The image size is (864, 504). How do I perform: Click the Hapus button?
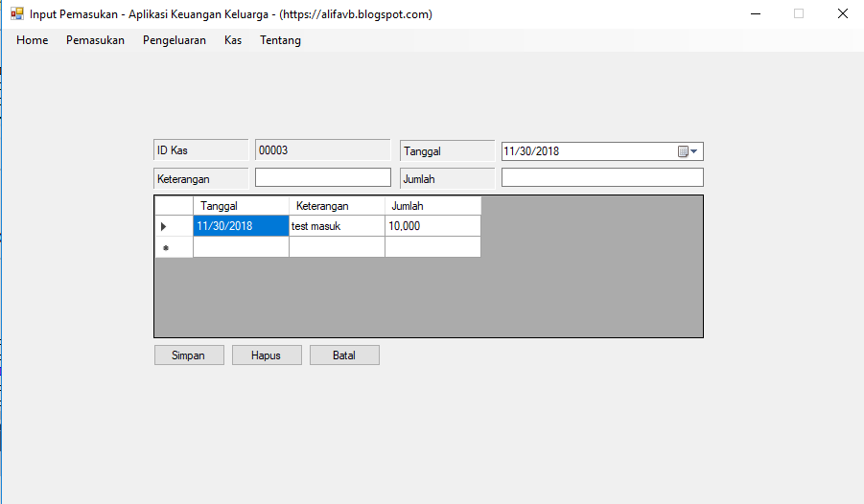pyautogui.click(x=267, y=355)
